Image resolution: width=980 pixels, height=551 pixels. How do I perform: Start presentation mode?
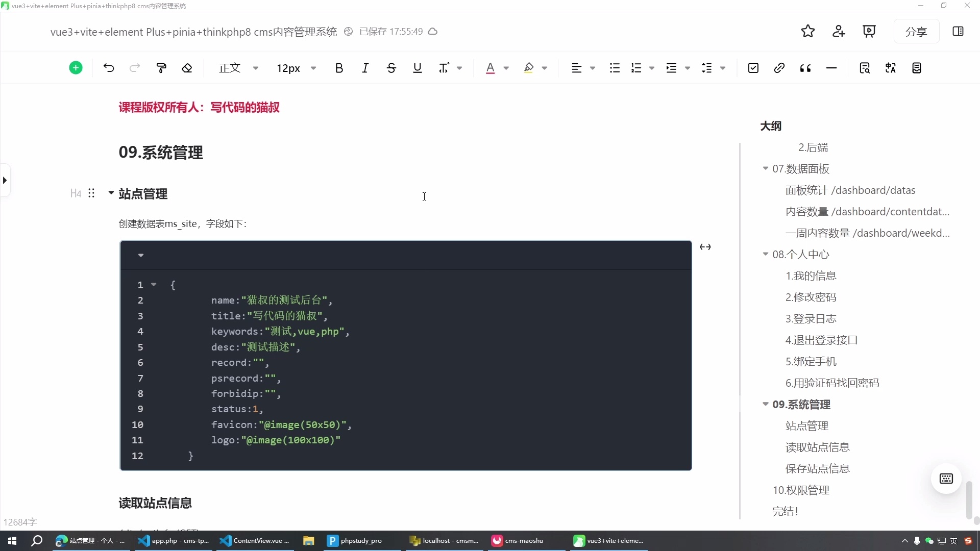point(869,31)
